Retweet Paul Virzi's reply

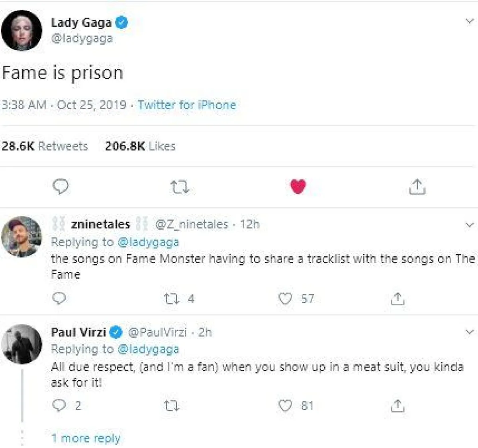click(x=172, y=406)
